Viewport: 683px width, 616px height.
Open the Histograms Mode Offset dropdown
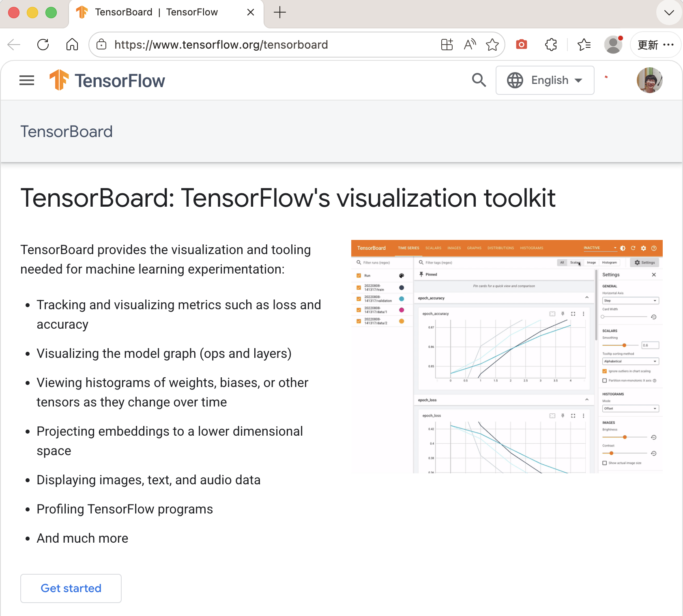(x=631, y=409)
